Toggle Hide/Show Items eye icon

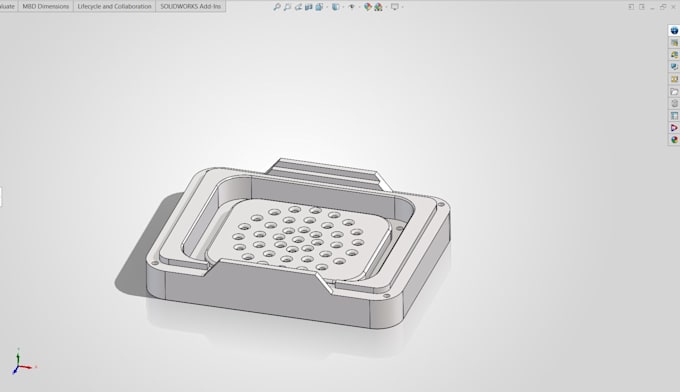coord(351,7)
